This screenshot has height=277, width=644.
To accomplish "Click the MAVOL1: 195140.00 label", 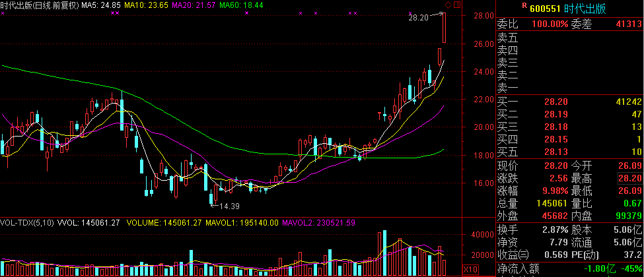I will click(242, 223).
